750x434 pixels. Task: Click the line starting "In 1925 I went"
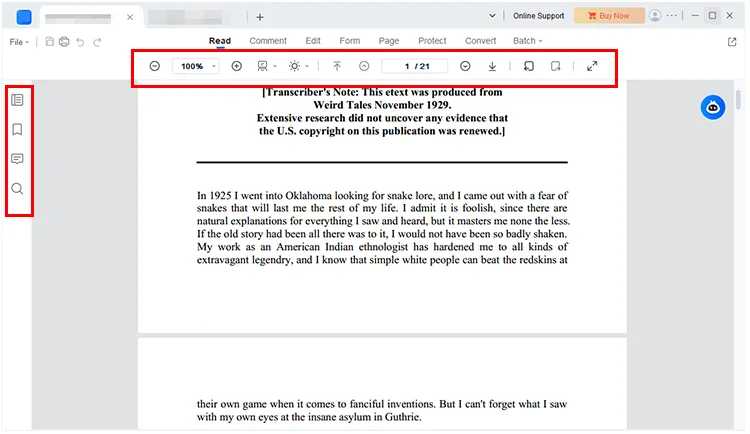(x=382, y=195)
